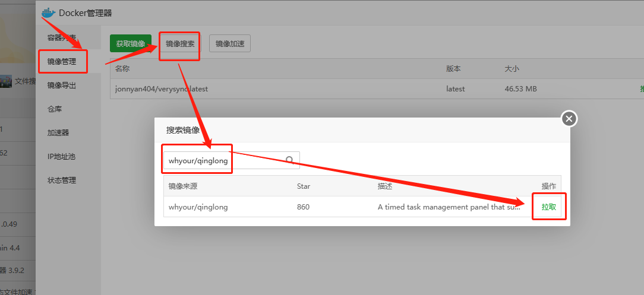Open the 镜像导出 sidebar tab

coord(62,85)
